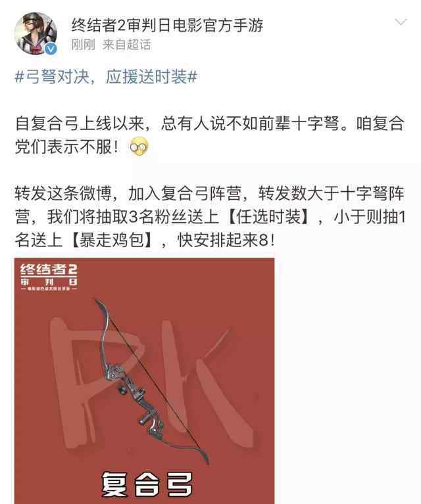
Task: Tap the glasses emoji after 表示不服
Action: pyautogui.click(x=139, y=147)
